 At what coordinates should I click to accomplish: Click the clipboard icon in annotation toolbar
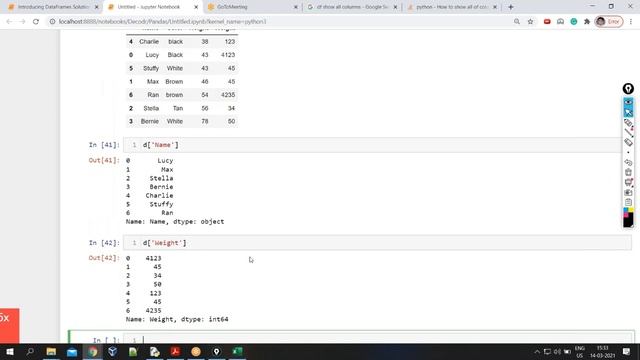628,202
